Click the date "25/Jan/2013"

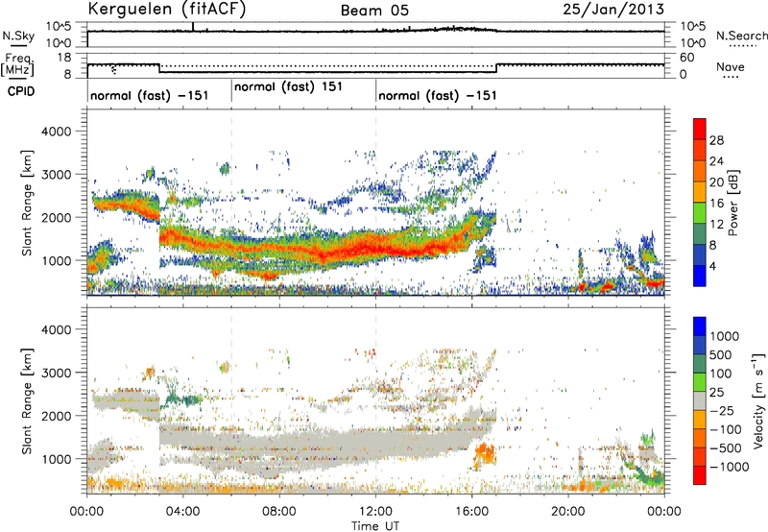click(613, 9)
